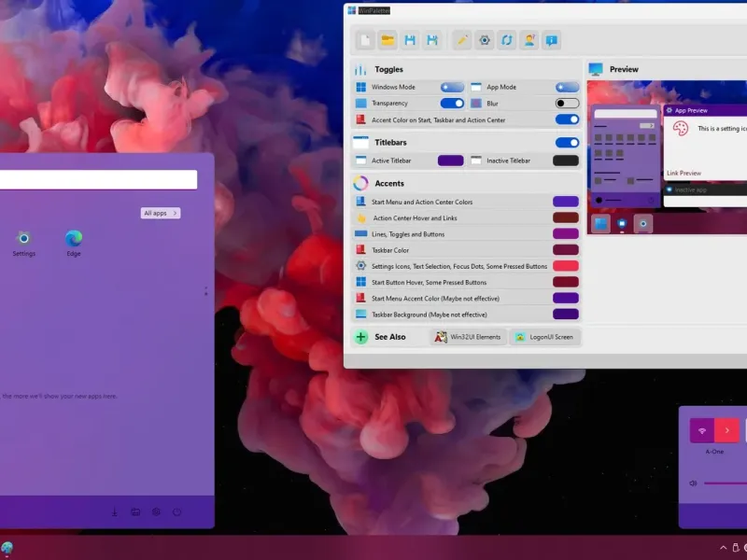Change Action Center Hover and Links swatch
The height and width of the screenshot is (560, 747).
566,217
